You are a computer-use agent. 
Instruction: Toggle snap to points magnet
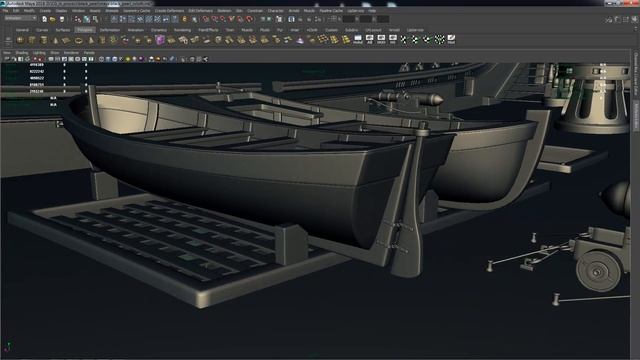222,19
